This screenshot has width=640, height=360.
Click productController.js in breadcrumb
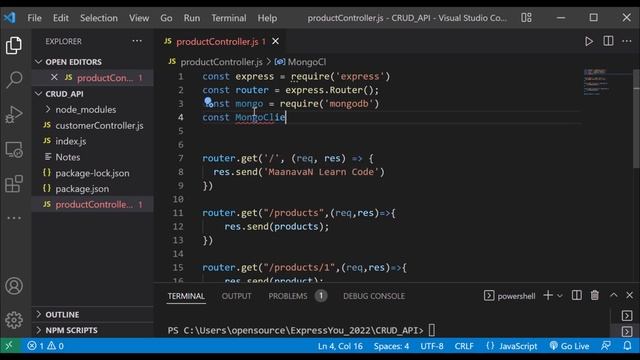(221, 62)
